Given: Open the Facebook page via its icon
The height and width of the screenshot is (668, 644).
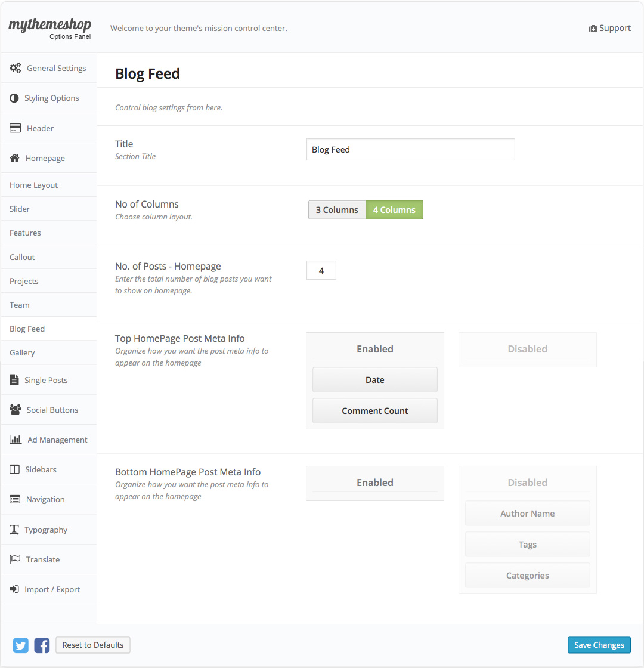Looking at the screenshot, I should pyautogui.click(x=42, y=645).
